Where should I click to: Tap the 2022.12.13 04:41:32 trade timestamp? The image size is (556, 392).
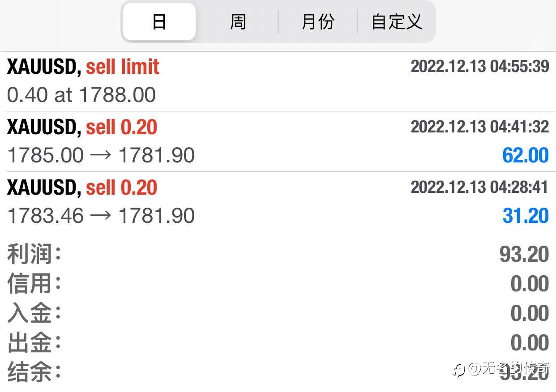click(479, 127)
